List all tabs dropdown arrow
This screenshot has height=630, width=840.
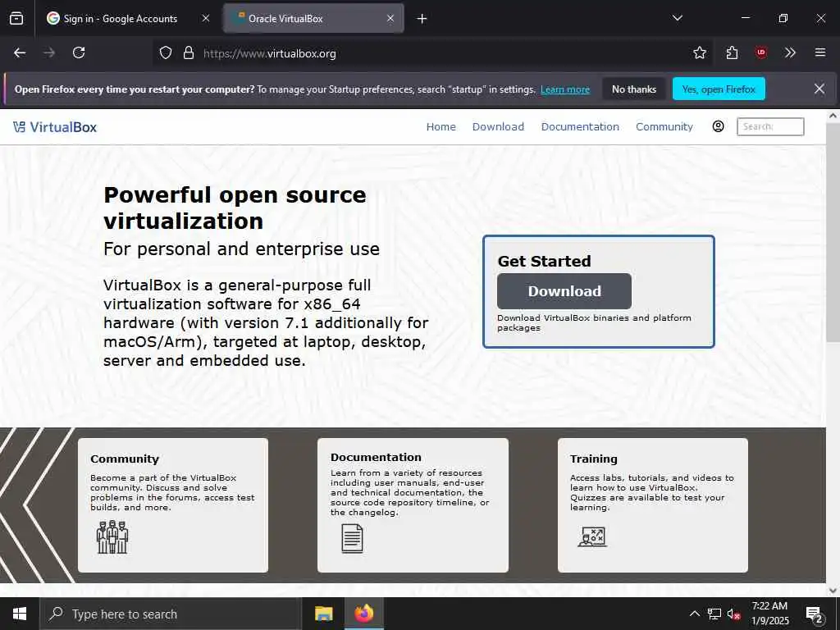677,18
